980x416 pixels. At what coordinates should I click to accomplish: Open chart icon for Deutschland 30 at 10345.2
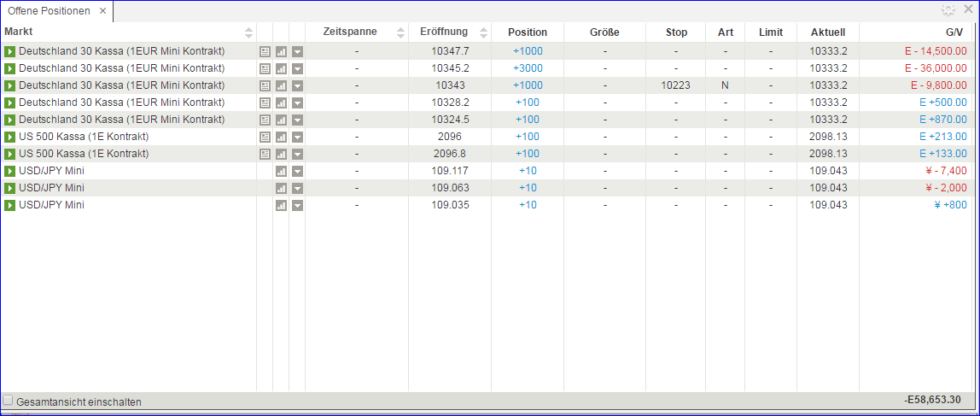click(281, 68)
